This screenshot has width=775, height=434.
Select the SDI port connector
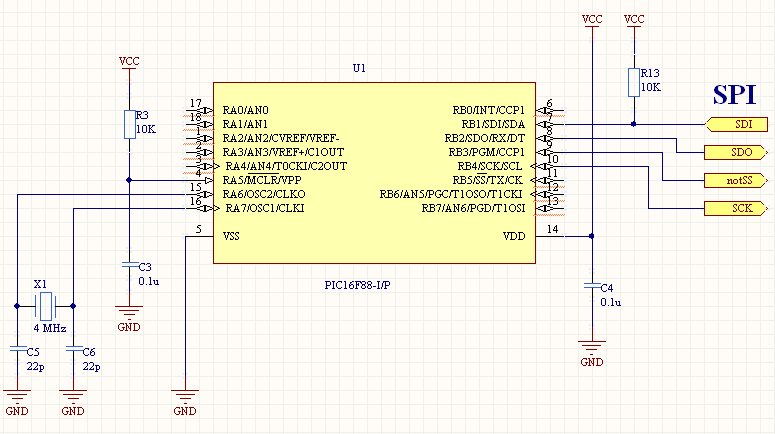click(739, 125)
